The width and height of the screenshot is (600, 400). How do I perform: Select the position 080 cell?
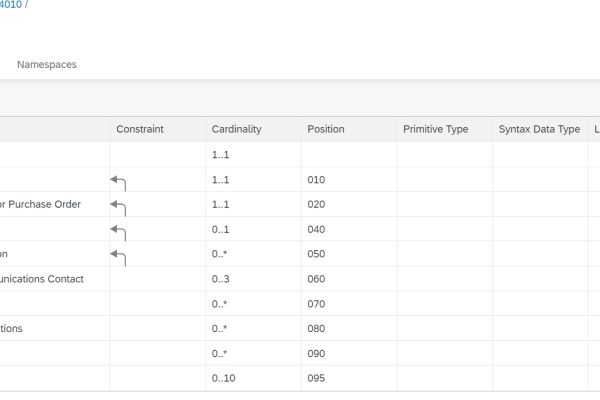click(x=317, y=328)
